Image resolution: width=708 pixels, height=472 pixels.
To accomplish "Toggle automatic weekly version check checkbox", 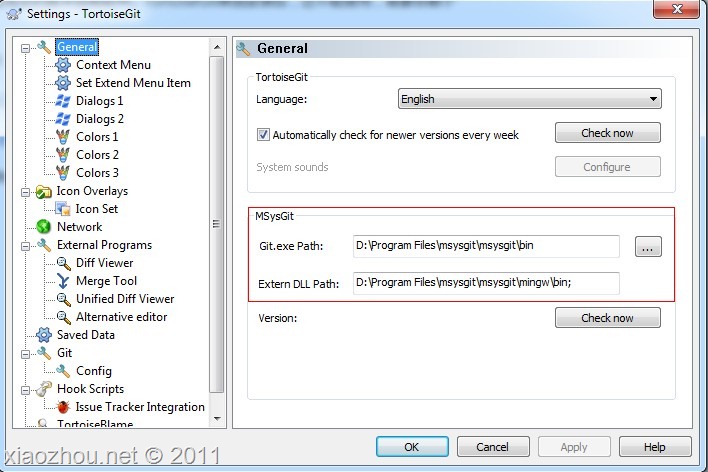I will click(x=263, y=135).
